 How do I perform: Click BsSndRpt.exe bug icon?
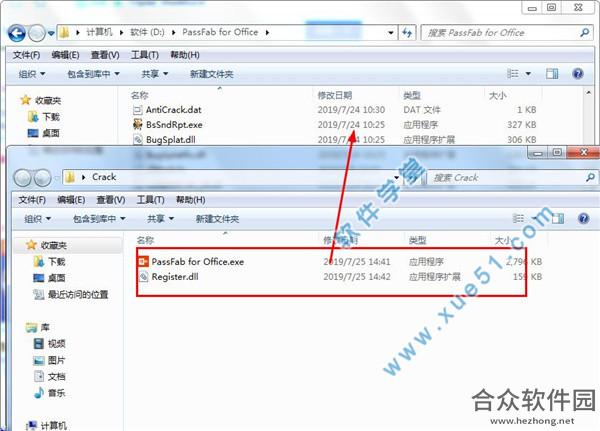[137, 124]
